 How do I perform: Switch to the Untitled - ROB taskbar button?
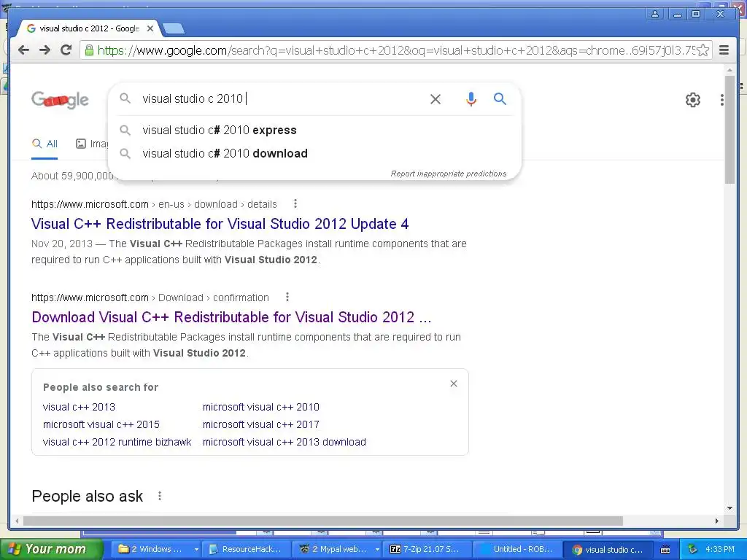tap(517, 549)
